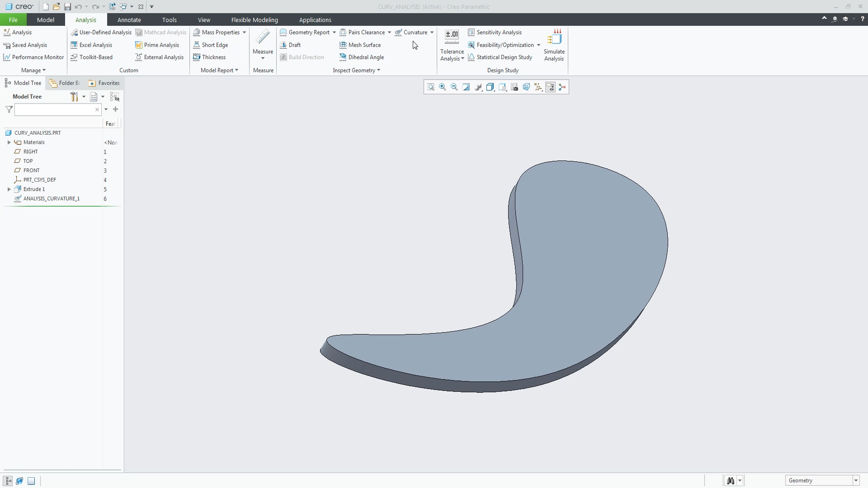Click the Repaint icon in graphics toolbar
The height and width of the screenshot is (488, 868).
(466, 87)
